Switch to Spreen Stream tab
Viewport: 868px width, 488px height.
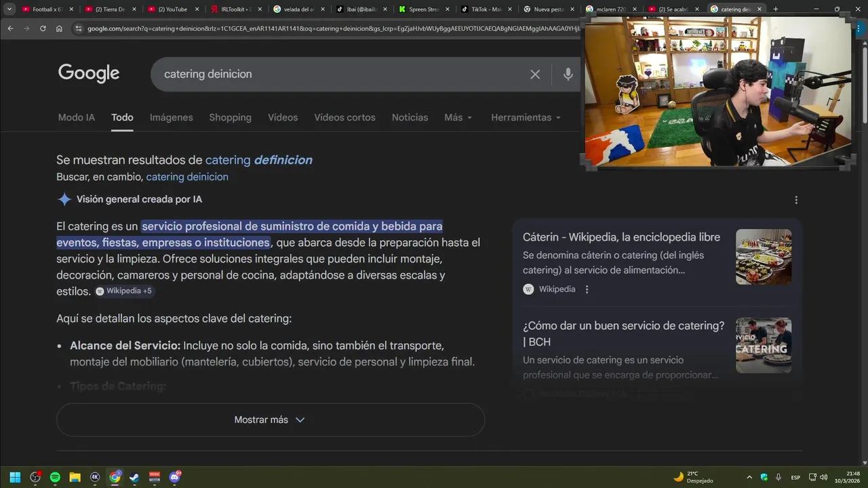coord(424,9)
